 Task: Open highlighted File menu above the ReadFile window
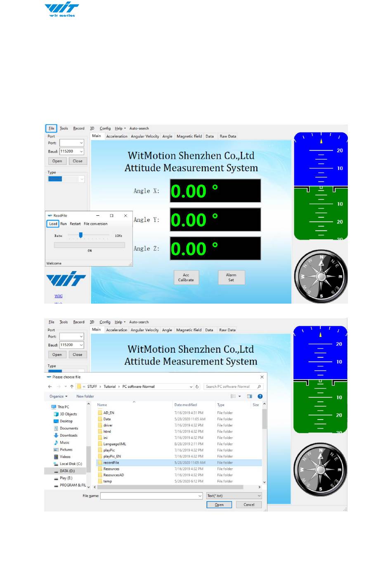click(x=51, y=128)
